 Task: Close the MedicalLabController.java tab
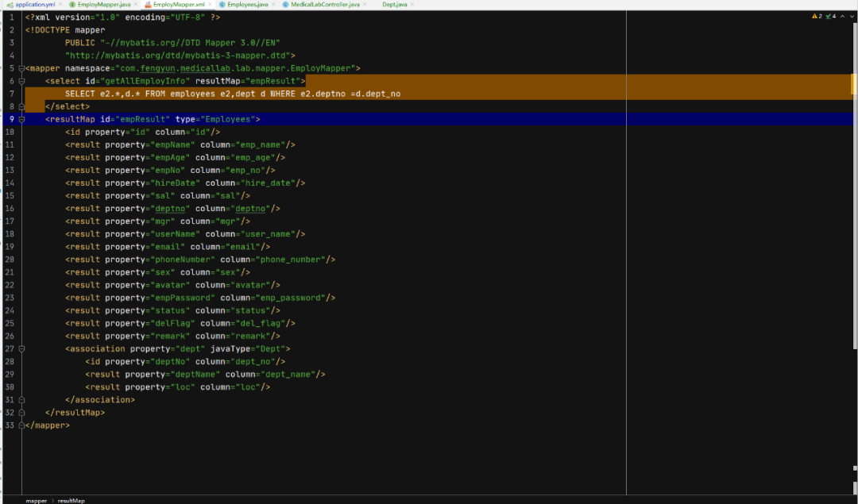click(x=365, y=5)
